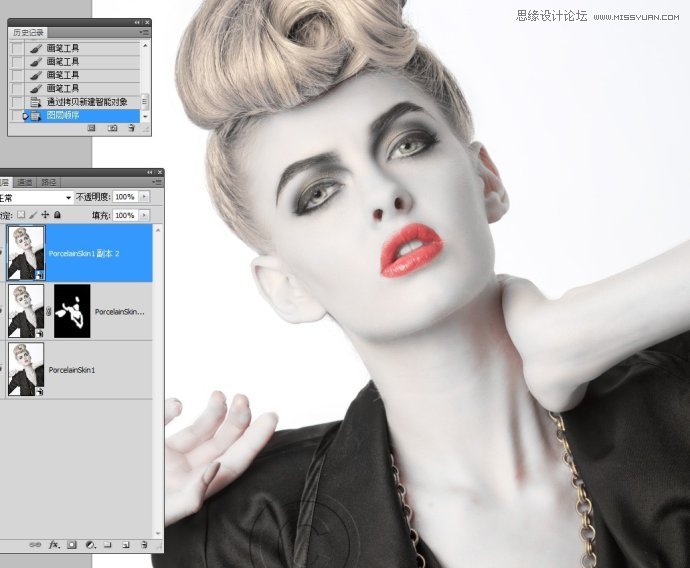Open the 填充 fill slider arrow
This screenshot has width=690, height=568.
point(144,215)
